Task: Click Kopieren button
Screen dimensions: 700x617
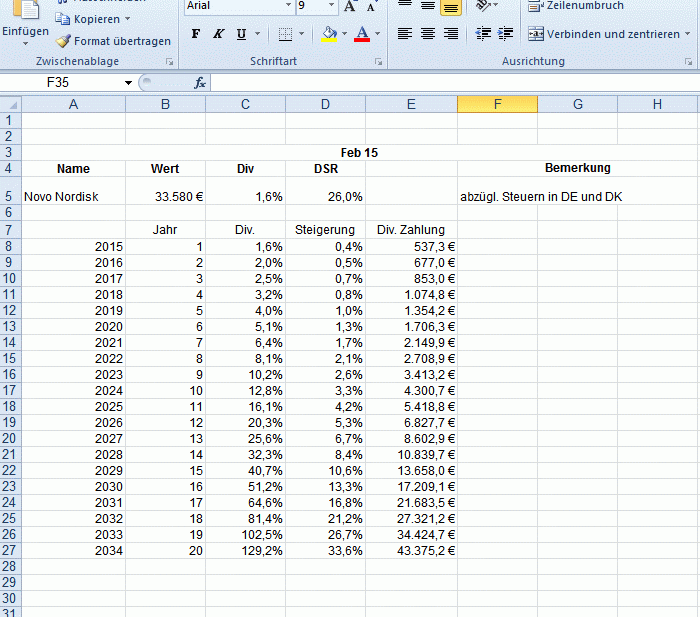Action: click(x=93, y=19)
